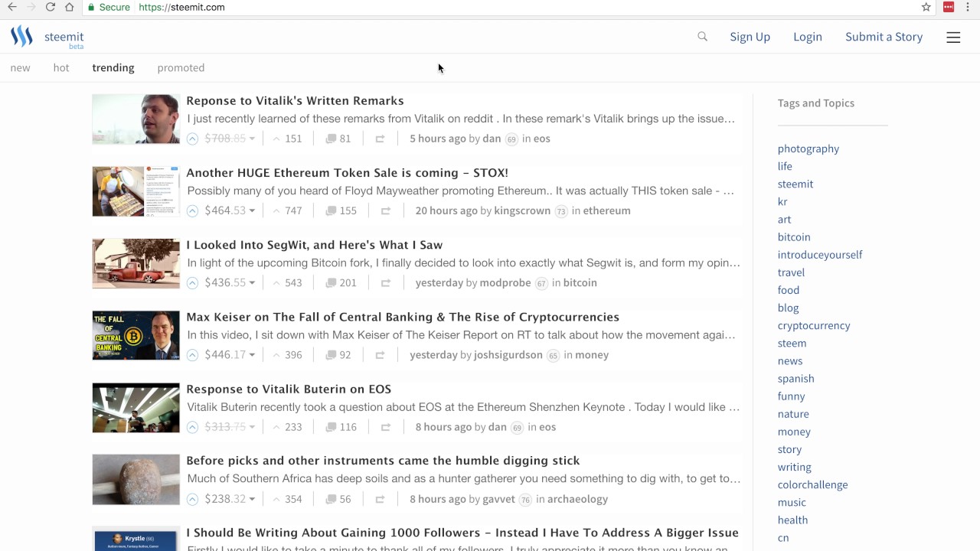Click the browser address bar URL

pos(181,7)
